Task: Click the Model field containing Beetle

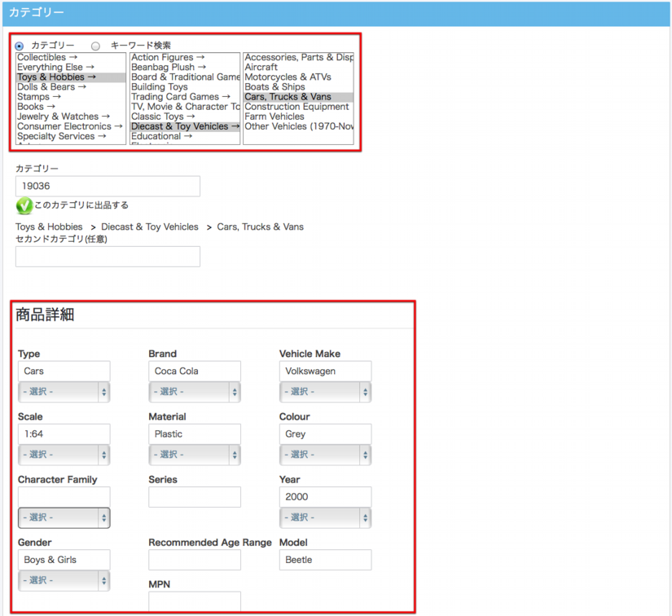Action: (325, 560)
